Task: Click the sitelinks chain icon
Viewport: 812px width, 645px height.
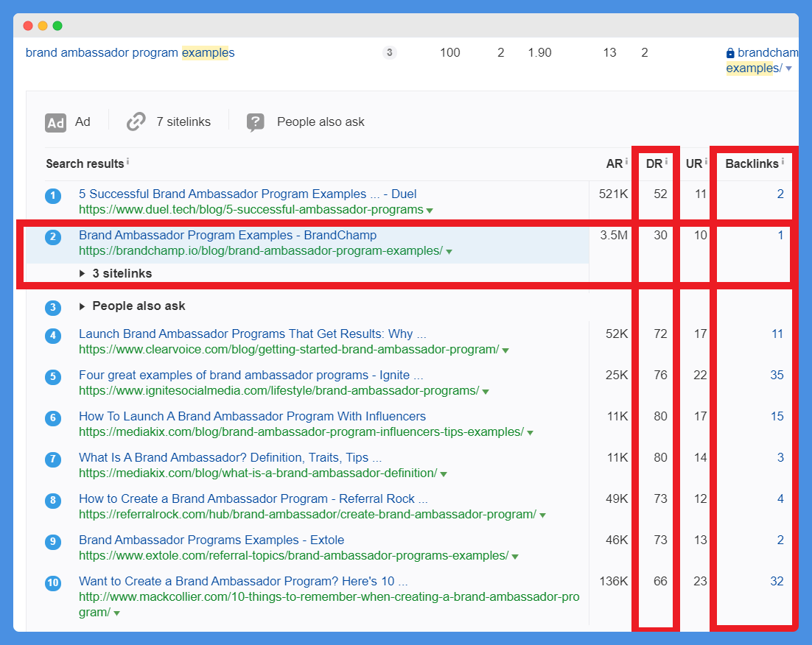Action: 136,121
